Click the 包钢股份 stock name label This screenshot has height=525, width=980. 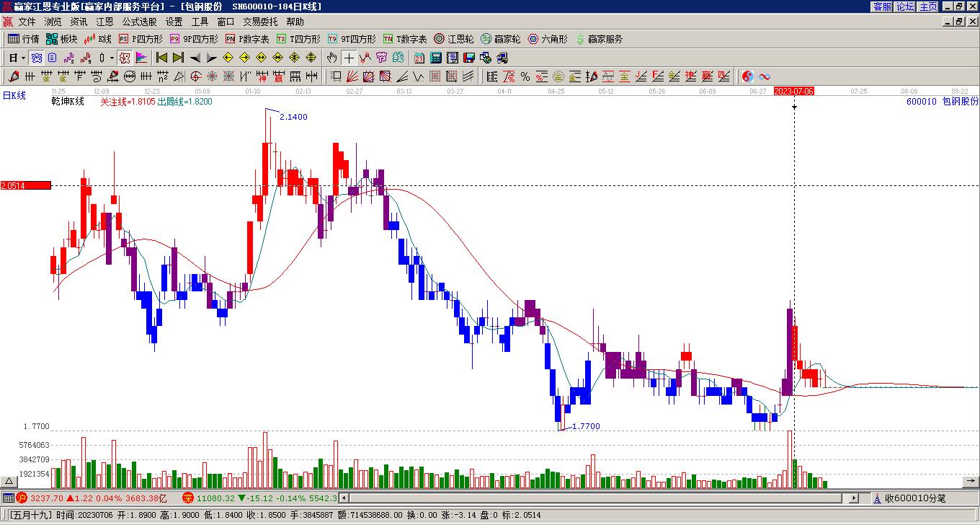point(961,102)
